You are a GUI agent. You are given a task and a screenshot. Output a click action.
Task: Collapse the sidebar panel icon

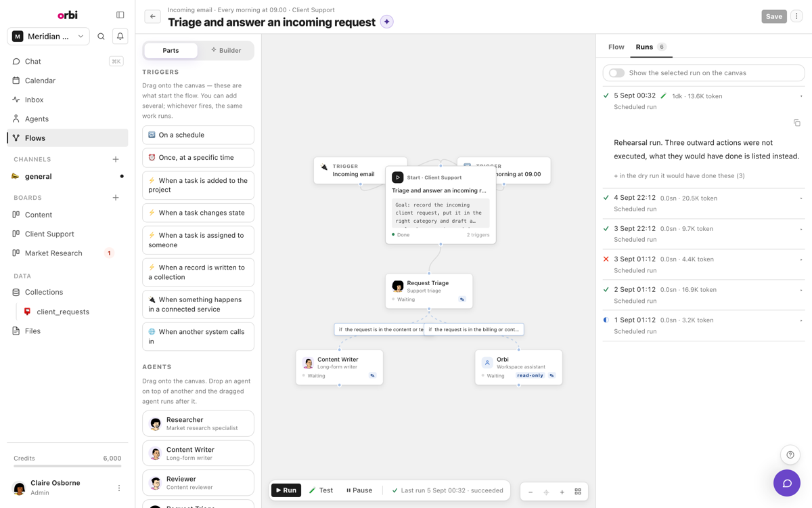(x=120, y=15)
